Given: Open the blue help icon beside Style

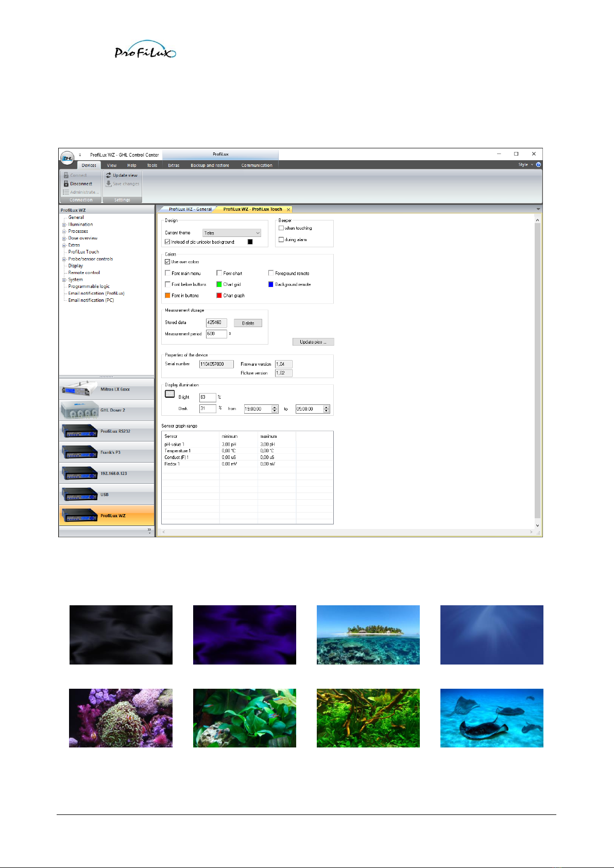Looking at the screenshot, I should pyautogui.click(x=538, y=165).
